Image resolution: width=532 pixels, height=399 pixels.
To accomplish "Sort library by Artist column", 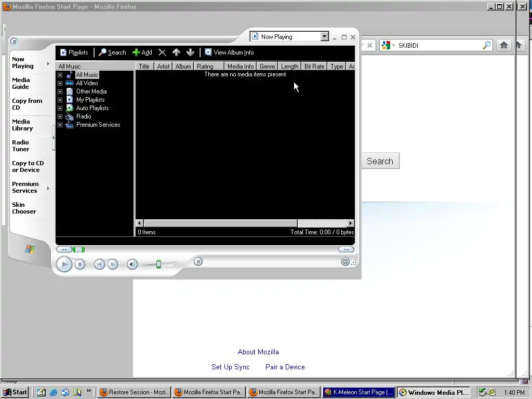I will coord(163,66).
